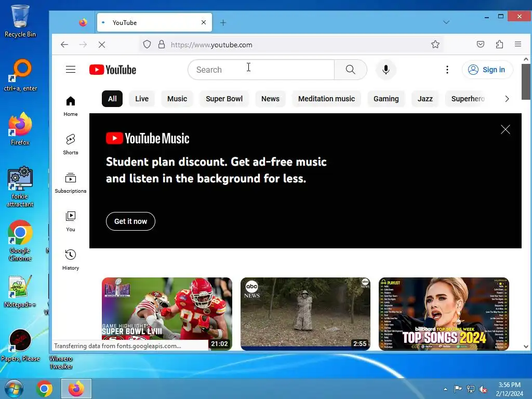Image resolution: width=532 pixels, height=399 pixels.
Task: Select the Firefox desktop shortcut
Action: (20, 129)
